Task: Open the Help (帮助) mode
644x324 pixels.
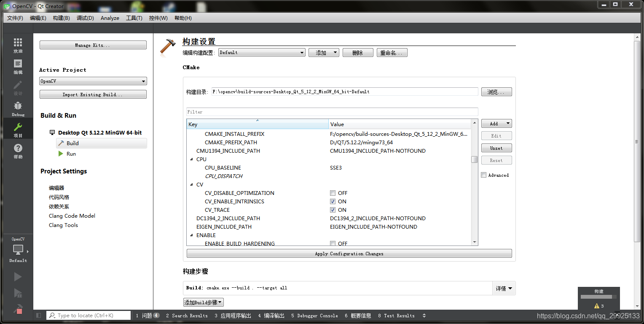Action: [18, 151]
